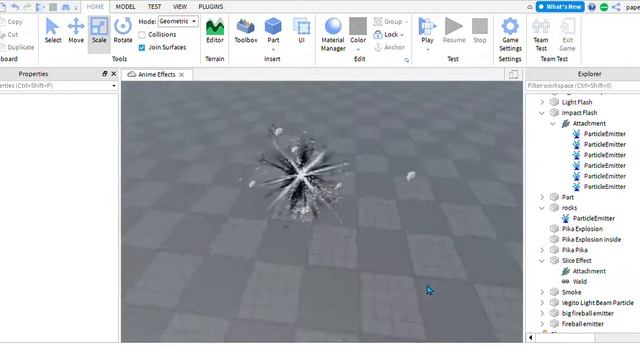This screenshot has height=360, width=640.
Task: Toggle the Collisions checkbox
Action: click(142, 35)
